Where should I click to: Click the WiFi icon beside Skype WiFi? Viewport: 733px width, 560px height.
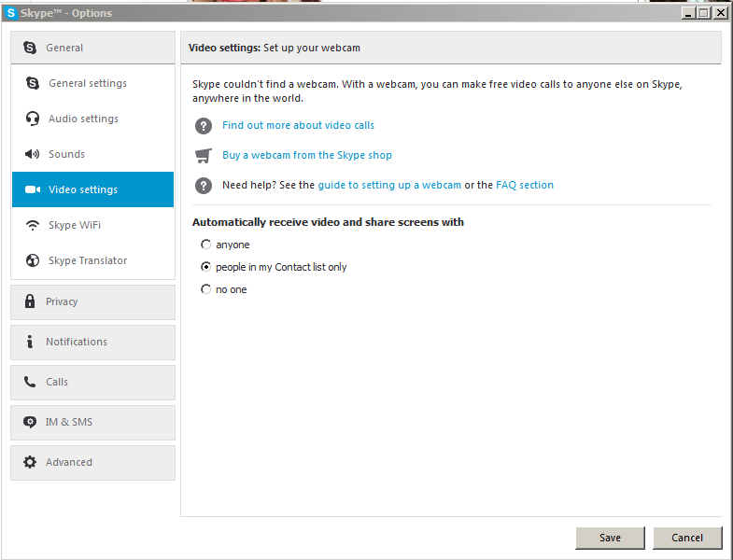click(x=33, y=225)
